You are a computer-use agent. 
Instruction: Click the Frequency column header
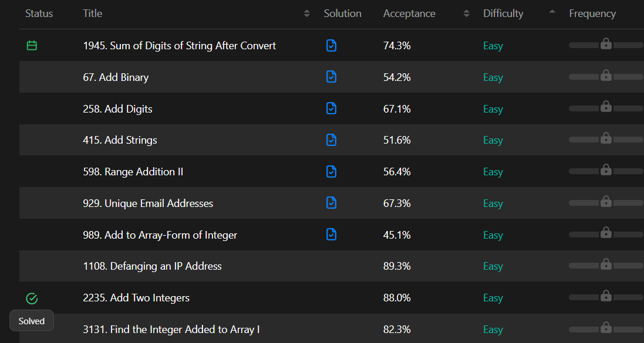[592, 13]
